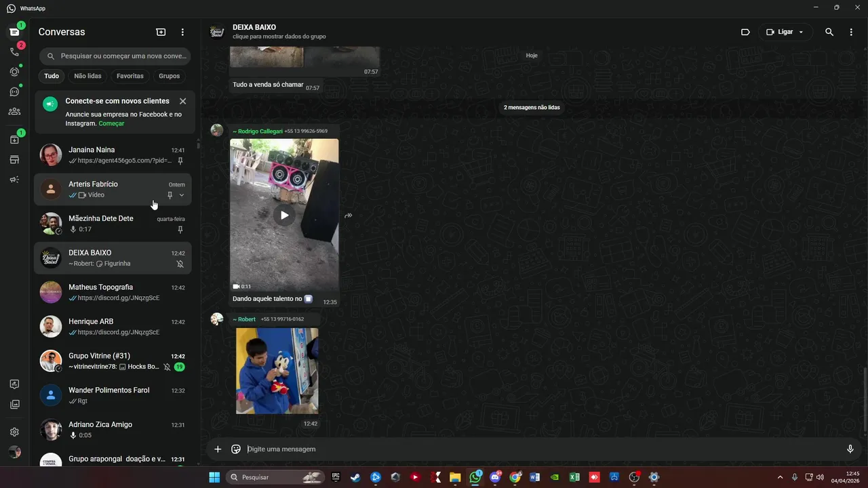The width and height of the screenshot is (868, 488).
Task: Click the forward arrow beside the video
Action: click(348, 216)
